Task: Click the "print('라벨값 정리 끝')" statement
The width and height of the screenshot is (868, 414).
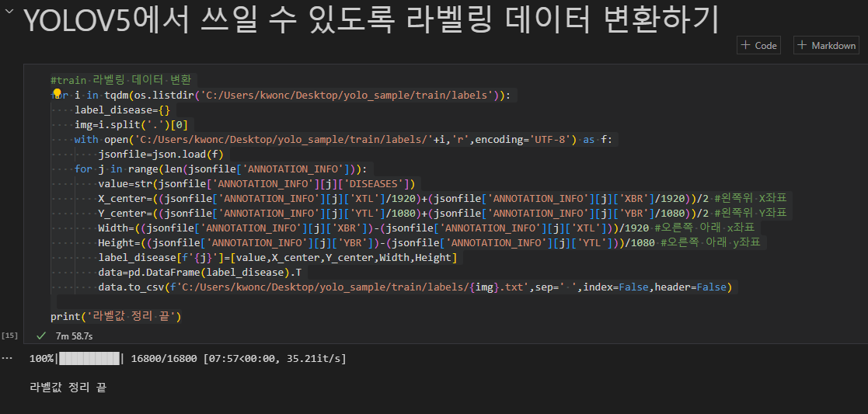Action: 117,317
